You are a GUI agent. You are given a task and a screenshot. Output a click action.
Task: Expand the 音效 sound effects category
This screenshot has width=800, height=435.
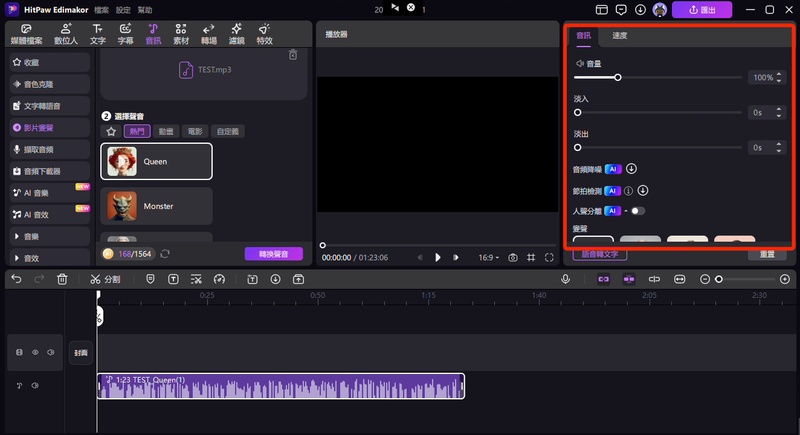click(x=49, y=258)
